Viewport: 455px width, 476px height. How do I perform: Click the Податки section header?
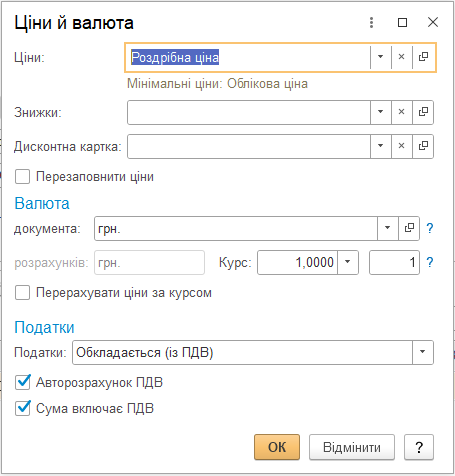tap(44, 327)
